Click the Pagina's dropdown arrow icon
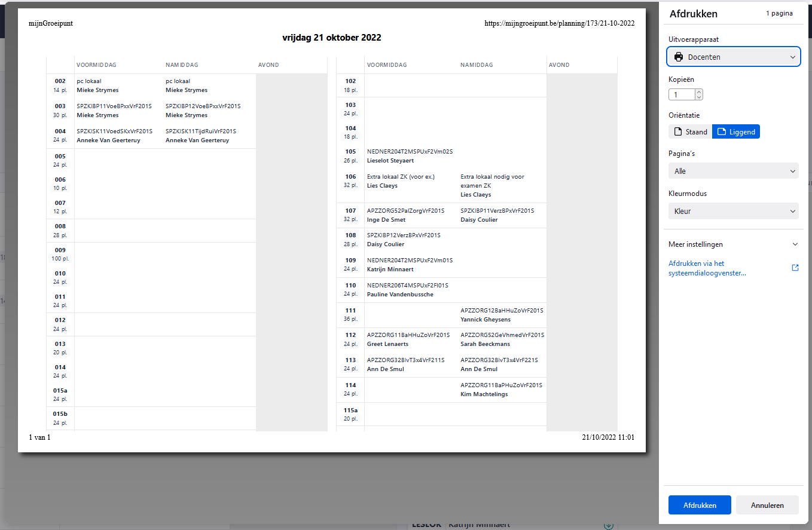The width and height of the screenshot is (812, 530). click(x=793, y=171)
